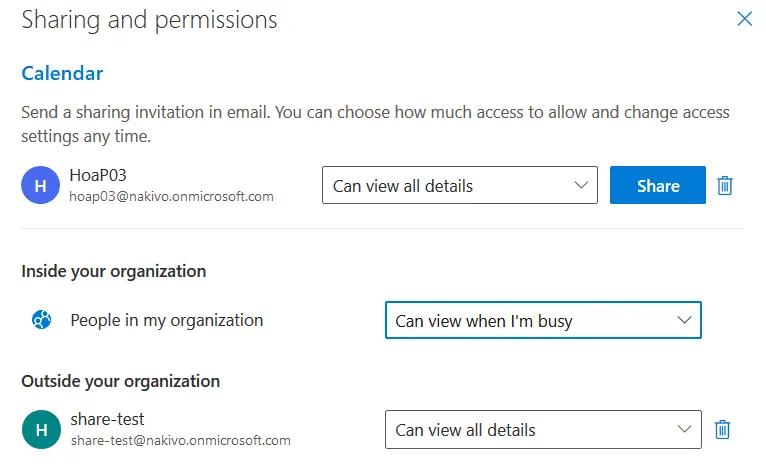Close the Sharing and permissions panel
766x469 pixels.
(744, 18)
